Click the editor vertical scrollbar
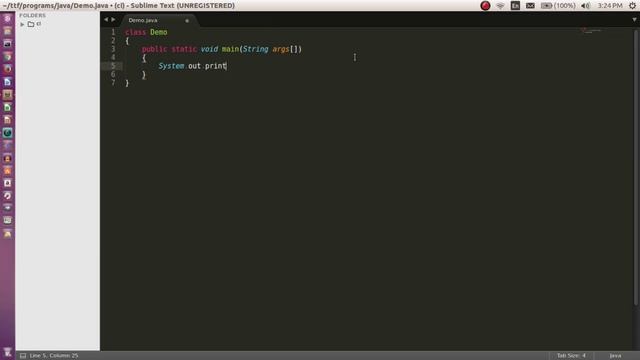The height and width of the screenshot is (360, 640). (636, 167)
